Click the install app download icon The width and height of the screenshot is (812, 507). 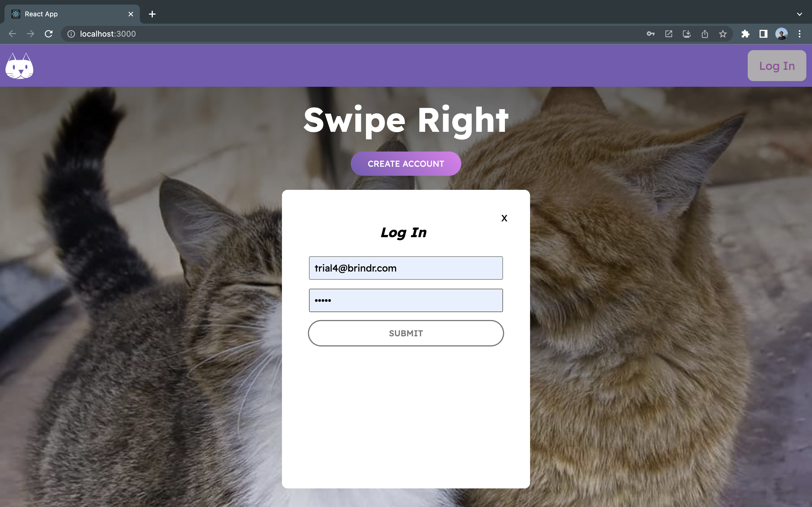tap(687, 34)
